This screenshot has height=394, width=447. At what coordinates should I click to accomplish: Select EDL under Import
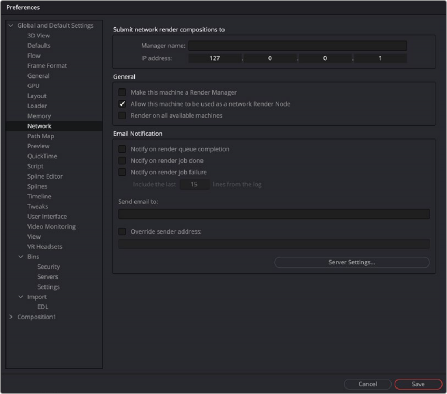pos(43,307)
